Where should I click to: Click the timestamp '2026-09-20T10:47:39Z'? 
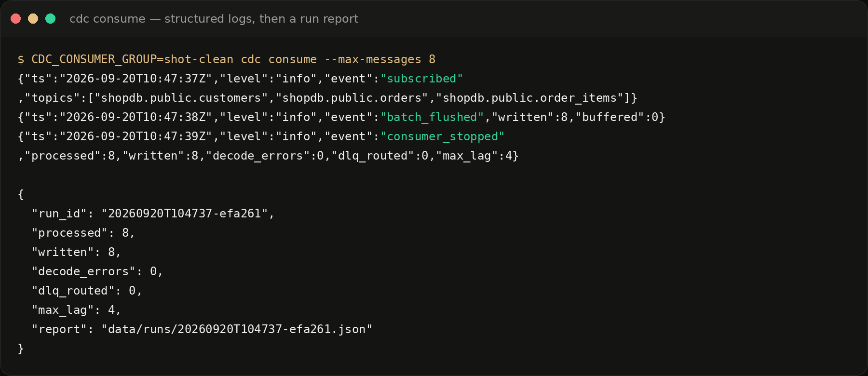point(136,136)
